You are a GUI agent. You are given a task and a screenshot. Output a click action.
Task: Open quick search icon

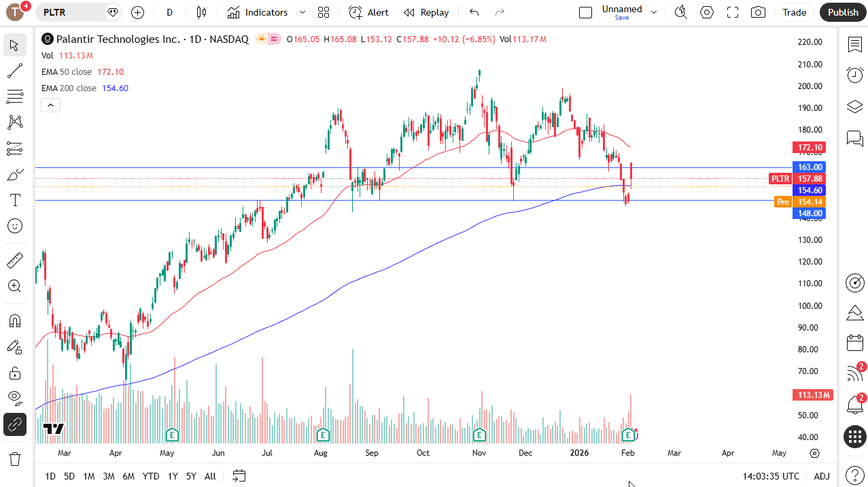pos(680,12)
